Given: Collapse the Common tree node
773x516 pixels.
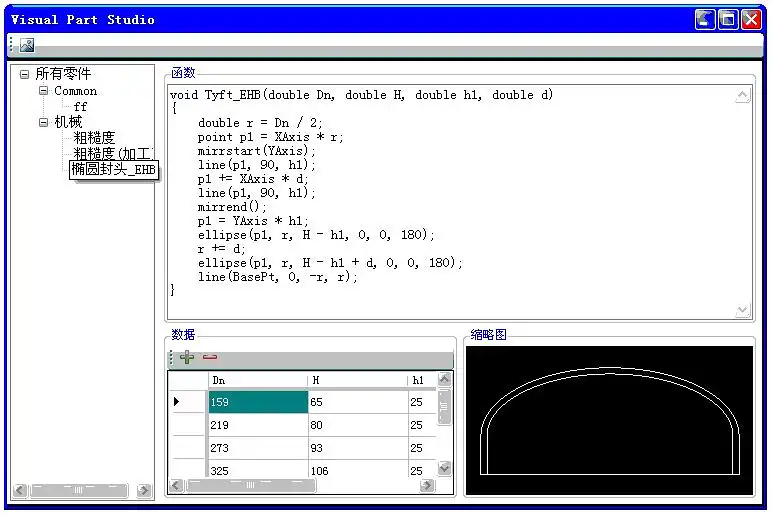Looking at the screenshot, I should click(43, 91).
